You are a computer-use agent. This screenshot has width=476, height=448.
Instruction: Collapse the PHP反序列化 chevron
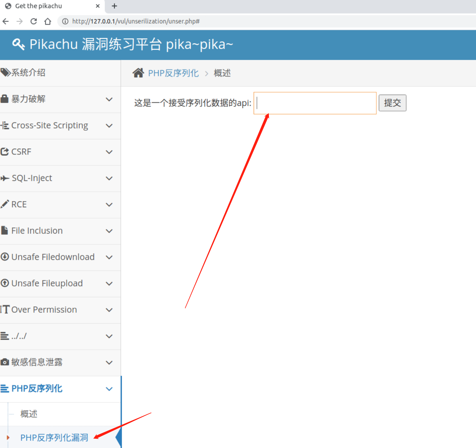coord(109,389)
